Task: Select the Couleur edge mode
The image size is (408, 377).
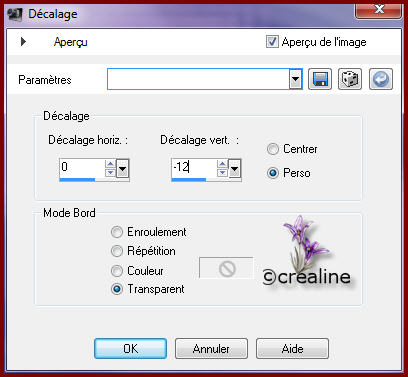Action: (117, 271)
